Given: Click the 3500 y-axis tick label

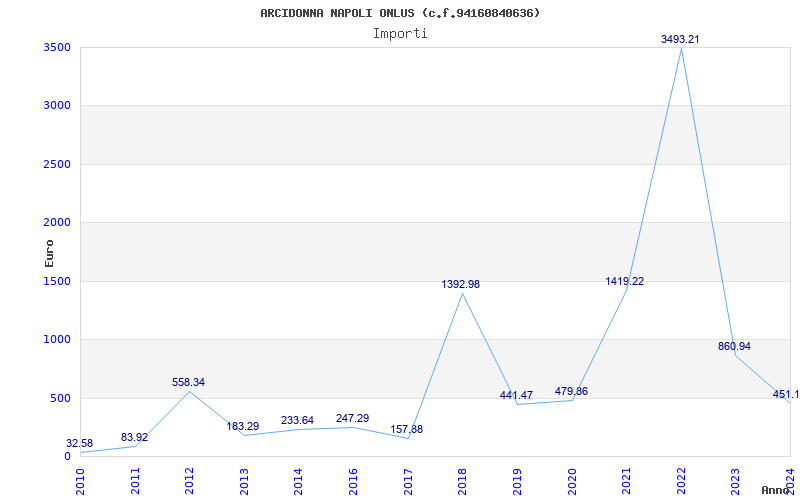Looking at the screenshot, I should pos(57,48).
